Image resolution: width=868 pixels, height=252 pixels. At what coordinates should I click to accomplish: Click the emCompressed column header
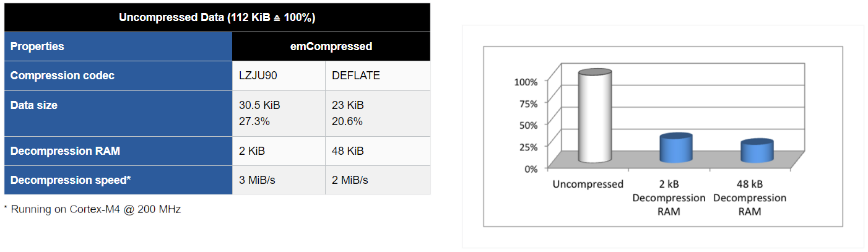[x=331, y=46]
